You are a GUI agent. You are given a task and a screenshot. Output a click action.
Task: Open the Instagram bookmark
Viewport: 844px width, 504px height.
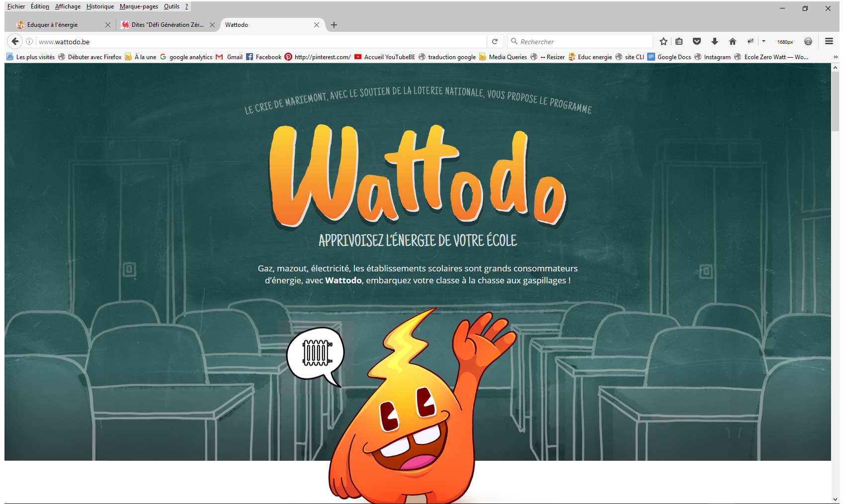[x=712, y=57]
